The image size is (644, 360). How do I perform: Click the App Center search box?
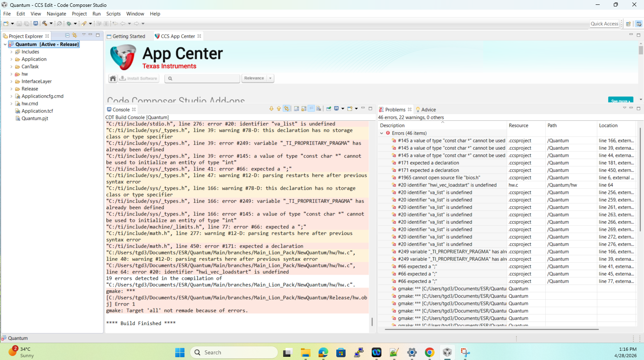tap(202, 78)
